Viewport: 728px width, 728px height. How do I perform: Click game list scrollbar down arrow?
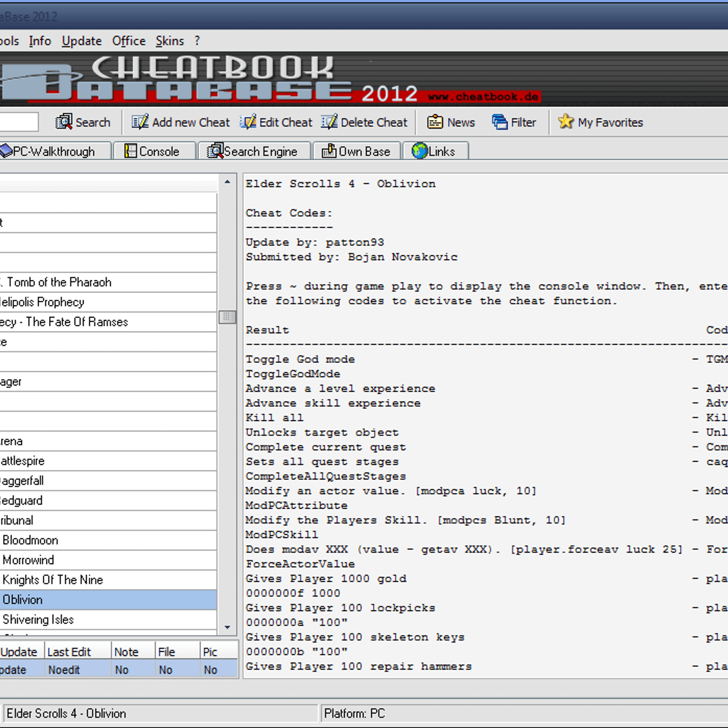pos(227,627)
